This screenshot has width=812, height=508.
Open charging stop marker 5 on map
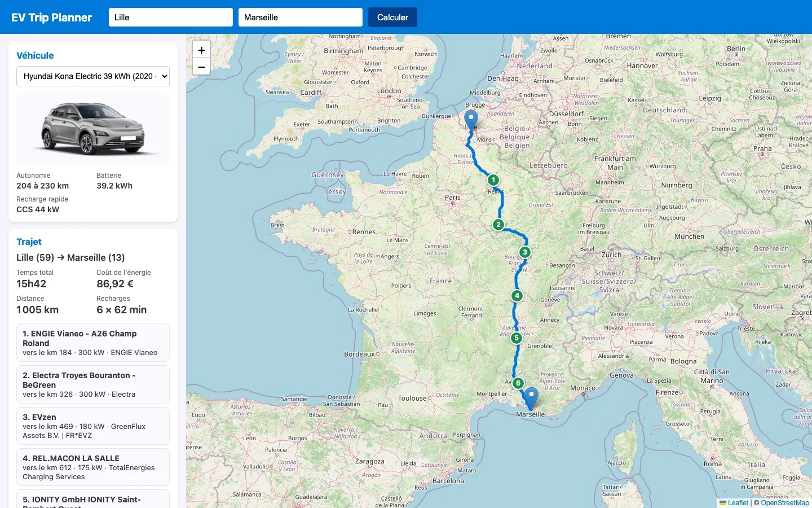(517, 338)
